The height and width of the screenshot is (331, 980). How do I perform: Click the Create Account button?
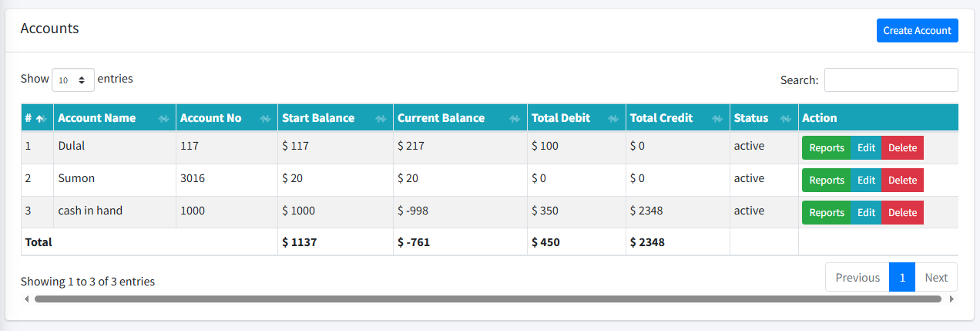tap(917, 31)
